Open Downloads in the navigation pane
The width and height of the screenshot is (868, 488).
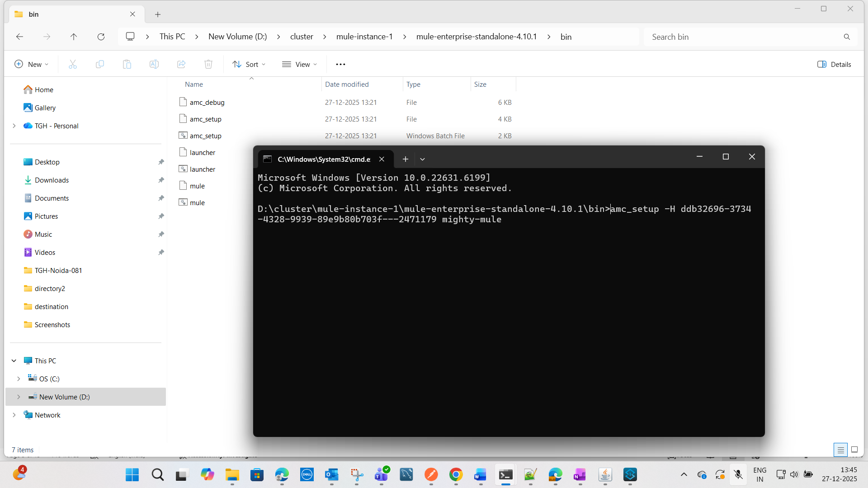(52, 180)
